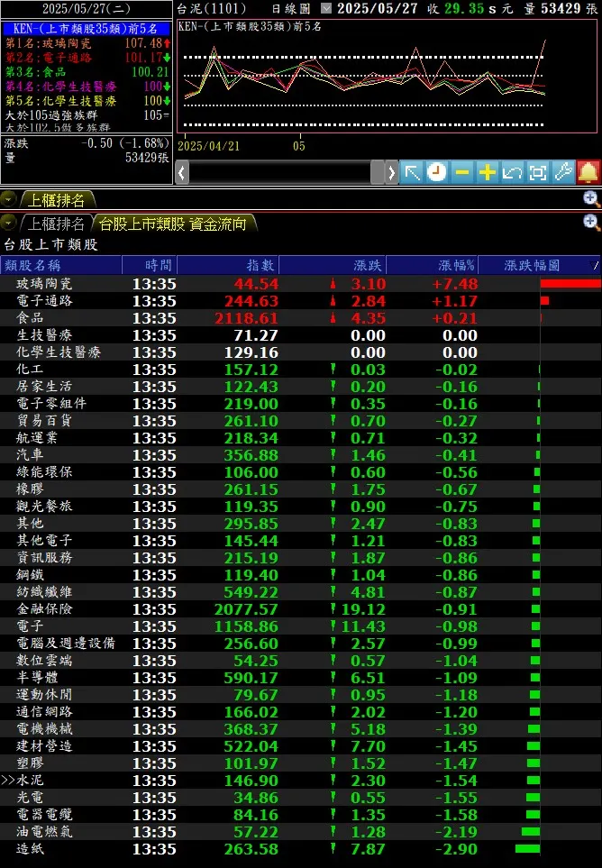Click the 2025/04/21 date label on chart axis
The image size is (602, 868).
[208, 146]
